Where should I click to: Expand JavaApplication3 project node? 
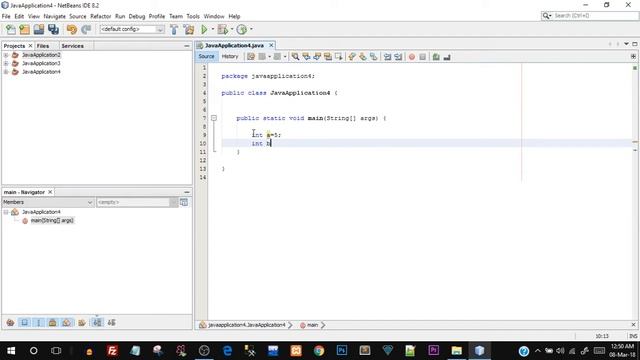pos(6,63)
